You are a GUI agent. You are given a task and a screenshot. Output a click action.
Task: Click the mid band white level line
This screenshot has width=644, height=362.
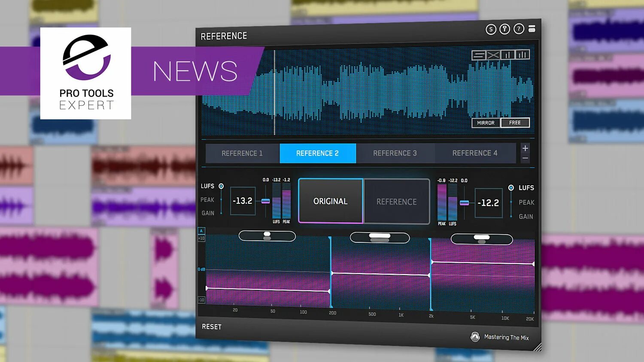click(380, 274)
